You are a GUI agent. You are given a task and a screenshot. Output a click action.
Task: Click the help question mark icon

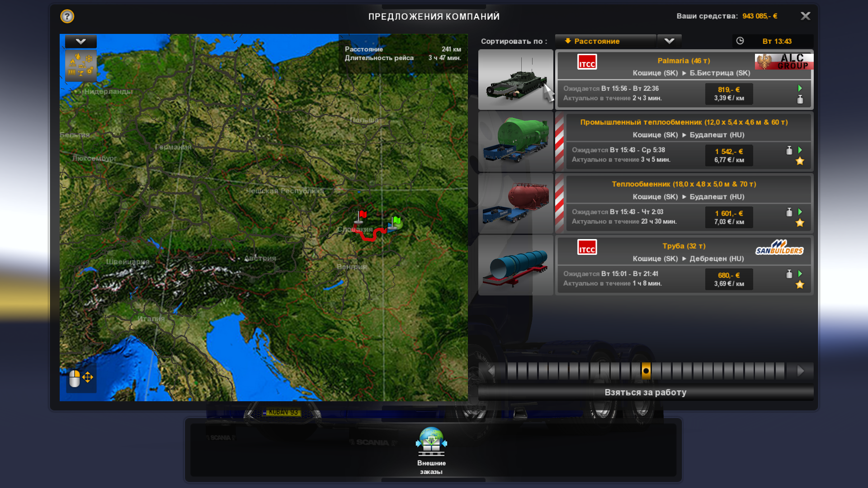tap(67, 17)
